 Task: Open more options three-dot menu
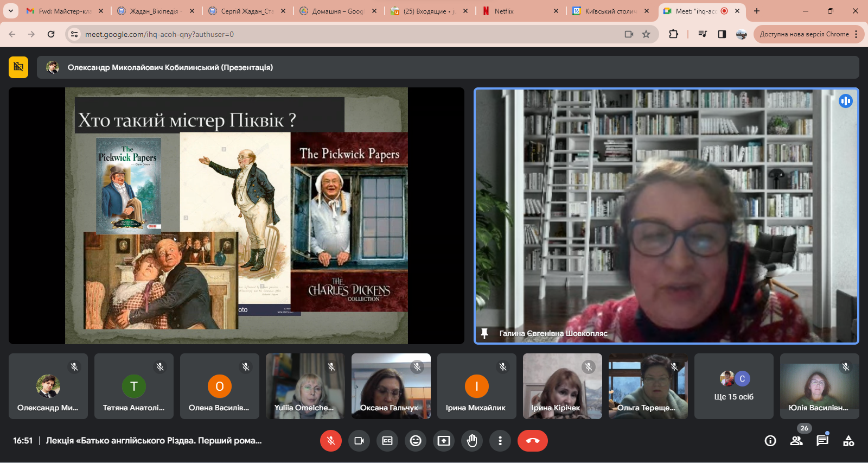pyautogui.click(x=500, y=441)
